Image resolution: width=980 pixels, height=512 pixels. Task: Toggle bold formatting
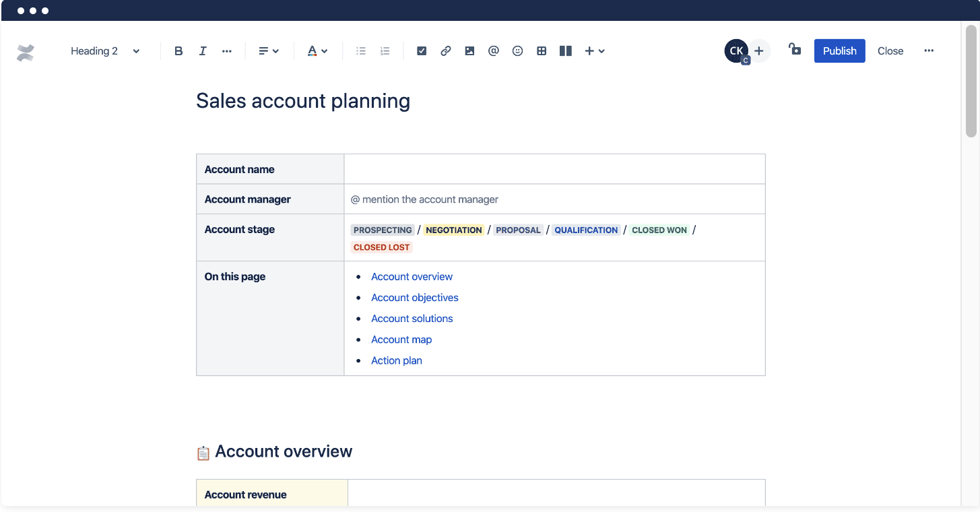(178, 51)
